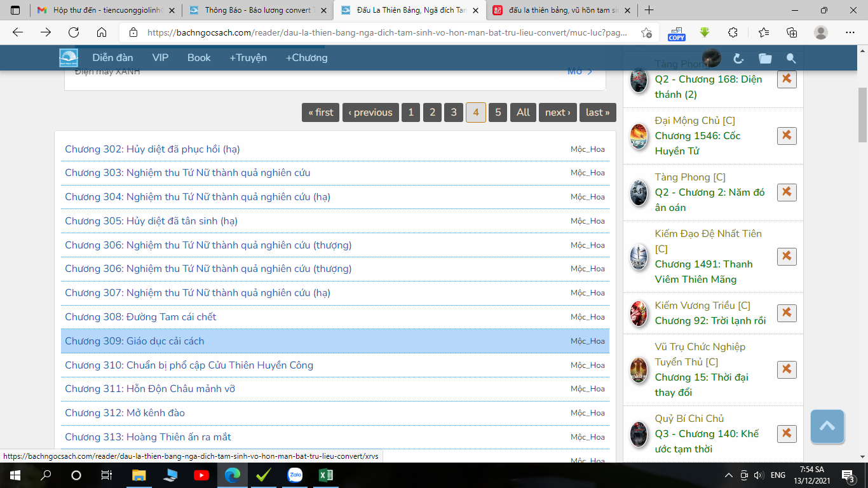The height and width of the screenshot is (488, 868).
Task: Open Zalo from the taskbar
Action: pyautogui.click(x=295, y=475)
